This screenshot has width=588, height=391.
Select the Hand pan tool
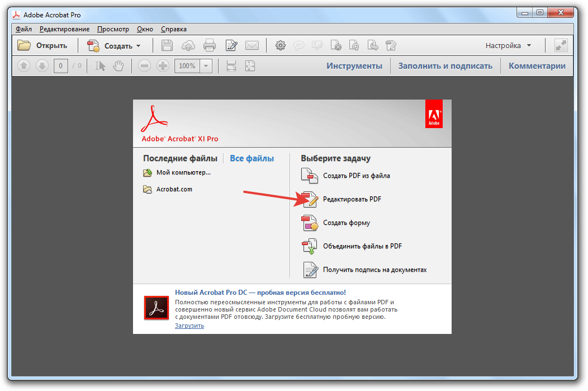[118, 66]
